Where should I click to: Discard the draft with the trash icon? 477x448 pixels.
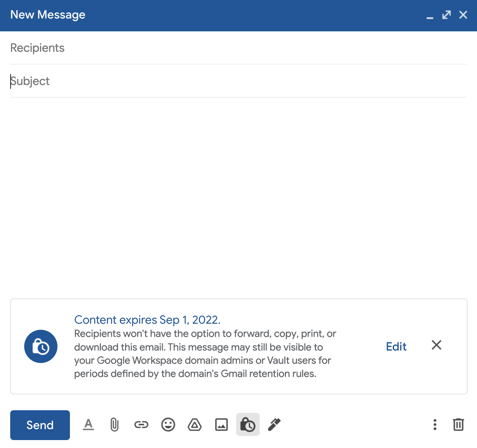point(458,425)
